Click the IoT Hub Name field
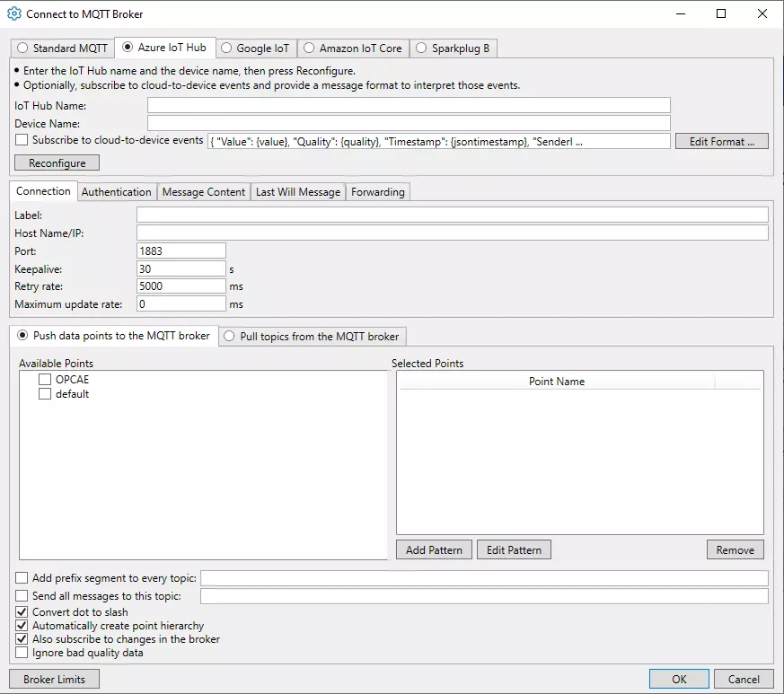Image resolution: width=784 pixels, height=694 pixels. click(409, 106)
